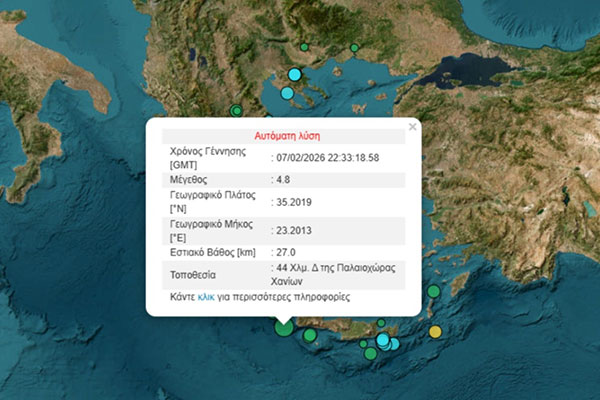Click the small green marker north of Thessaloniki
The image size is (600, 400).
pos(304,47)
